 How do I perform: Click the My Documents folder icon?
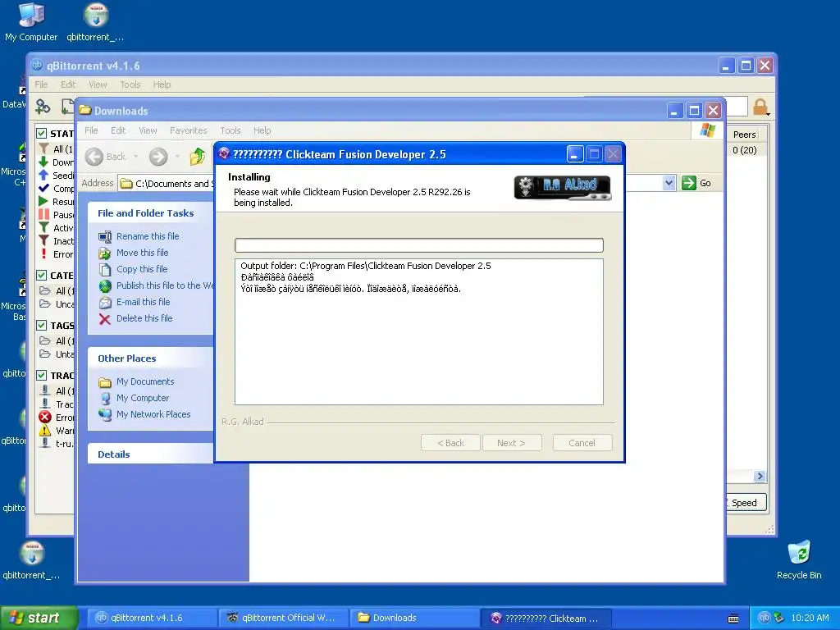pyautogui.click(x=105, y=382)
